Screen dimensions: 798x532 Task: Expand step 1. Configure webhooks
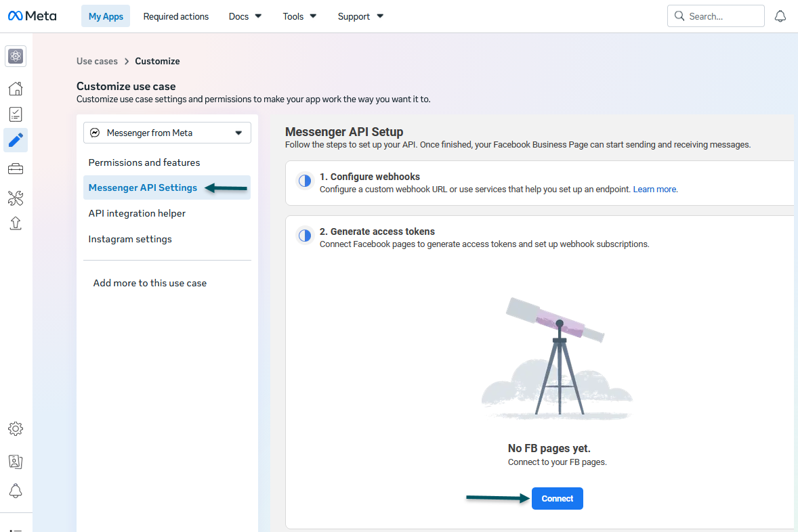tap(539, 183)
